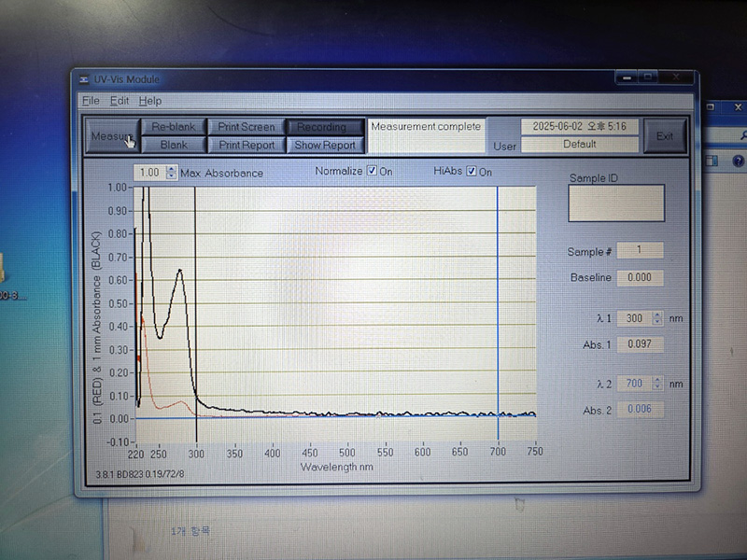Viewport: 747px width, 560px height.
Task: Click the Re-blank button
Action: [174, 127]
